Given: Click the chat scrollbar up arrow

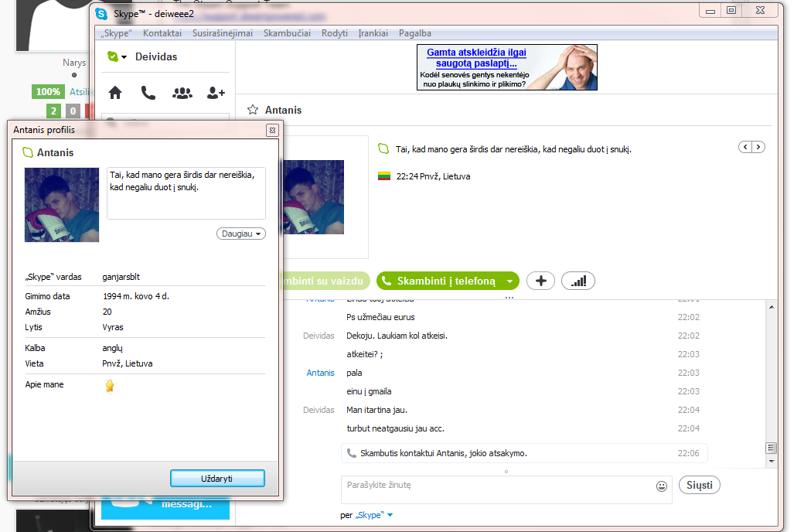Looking at the screenshot, I should coord(772,307).
